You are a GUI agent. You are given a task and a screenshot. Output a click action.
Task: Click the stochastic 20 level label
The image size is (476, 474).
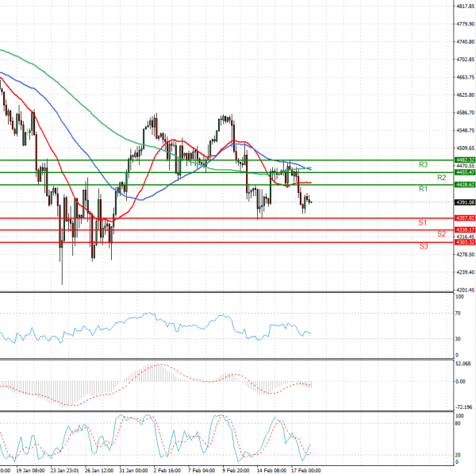tap(458, 455)
